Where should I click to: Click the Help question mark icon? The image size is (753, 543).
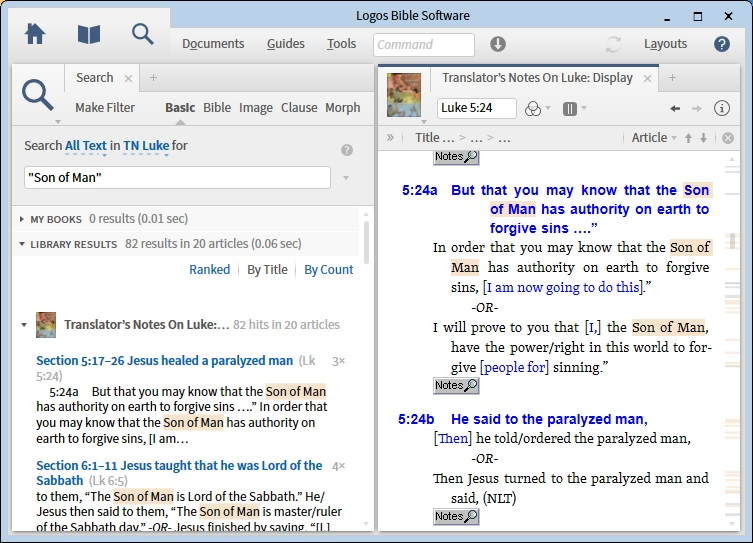click(x=722, y=44)
